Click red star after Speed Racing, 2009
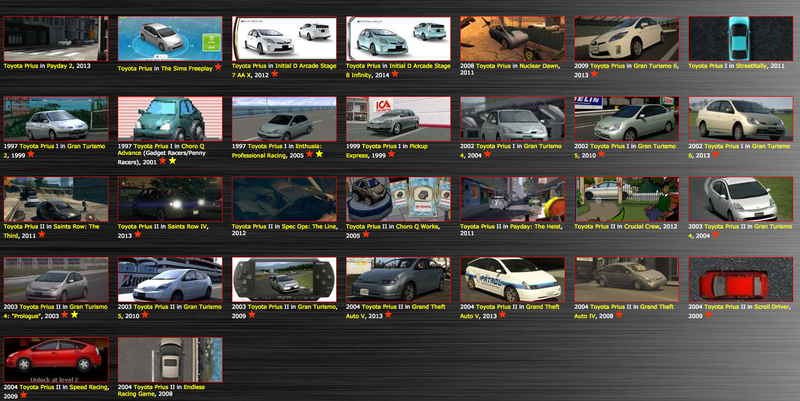The width and height of the screenshot is (800, 401). click(23, 395)
